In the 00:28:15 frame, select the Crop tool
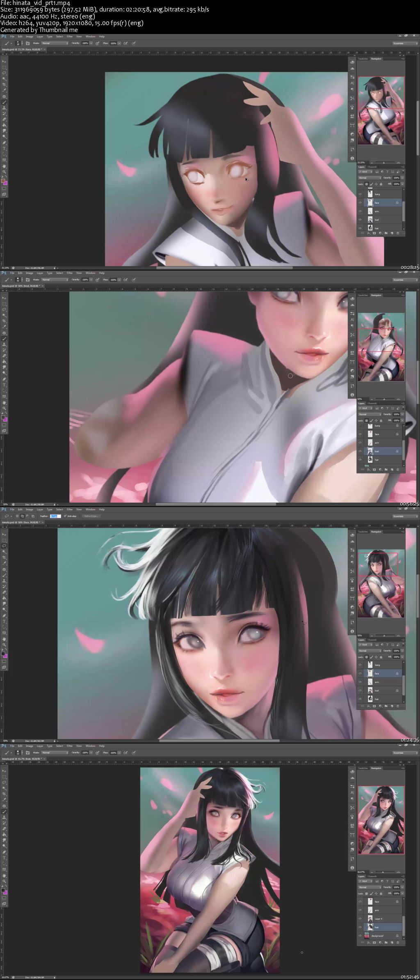The width and height of the screenshot is (420, 980). click(x=4, y=84)
